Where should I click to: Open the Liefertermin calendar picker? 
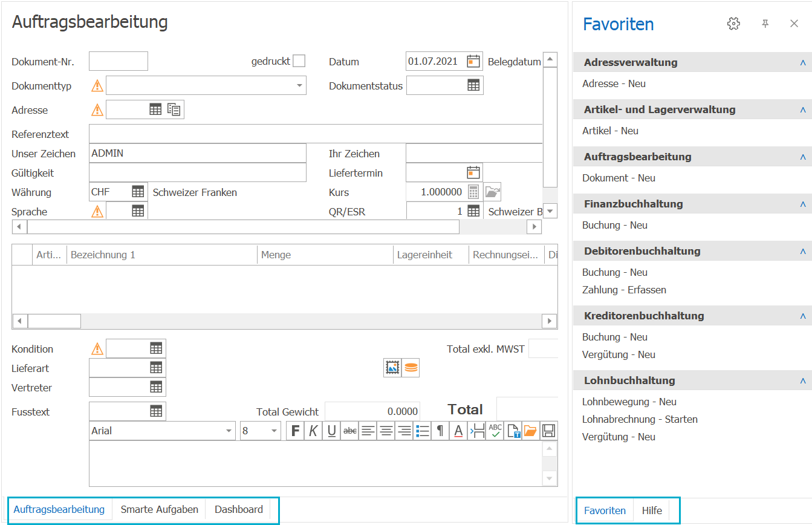click(474, 172)
